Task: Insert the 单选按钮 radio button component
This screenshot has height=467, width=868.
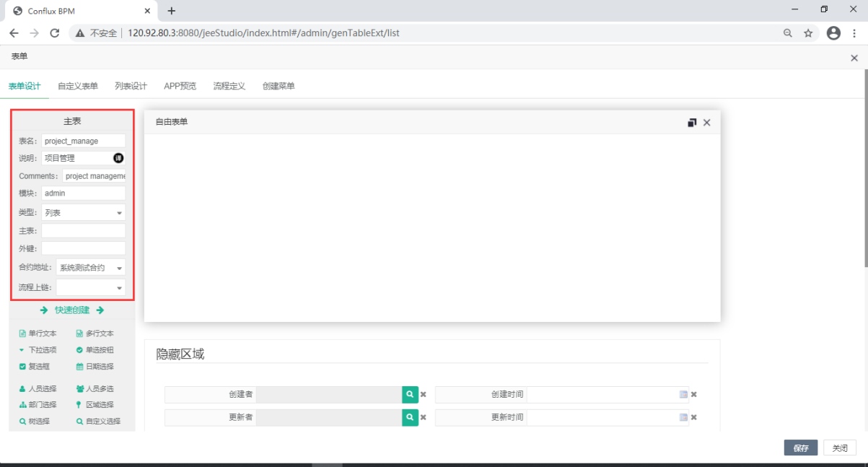Action: click(95, 350)
